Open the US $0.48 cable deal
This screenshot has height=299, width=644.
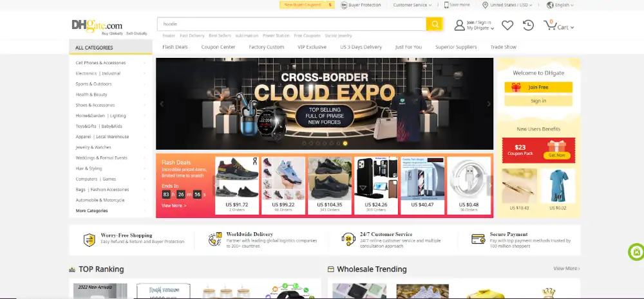pyautogui.click(x=469, y=185)
